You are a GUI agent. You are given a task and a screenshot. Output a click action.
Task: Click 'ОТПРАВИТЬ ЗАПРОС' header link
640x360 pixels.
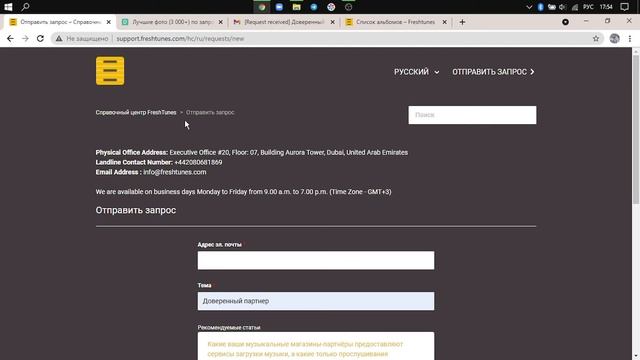[x=493, y=72]
